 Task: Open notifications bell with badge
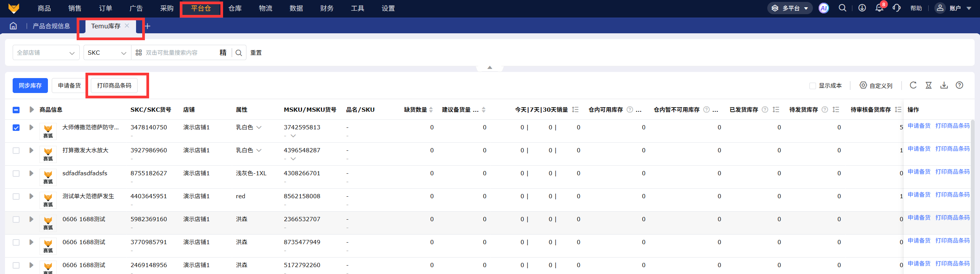click(x=879, y=8)
